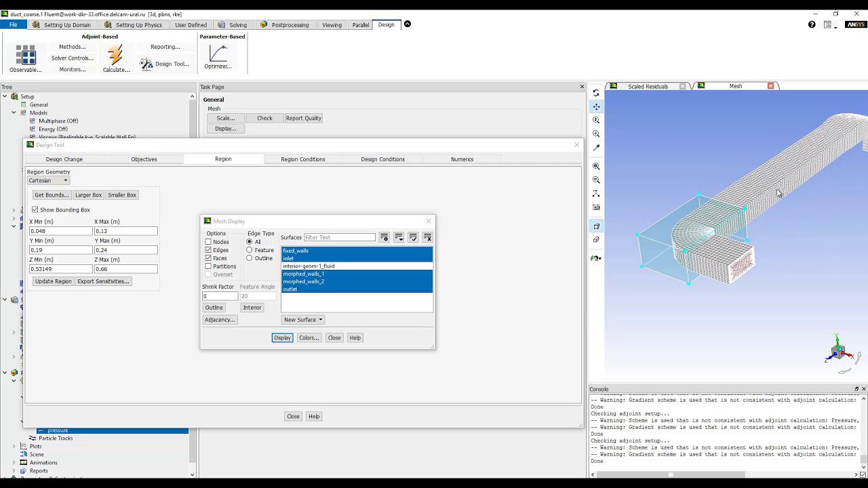This screenshot has width=868, height=488.
Task: Open the Design Tool scales icon
Action: (x=146, y=64)
